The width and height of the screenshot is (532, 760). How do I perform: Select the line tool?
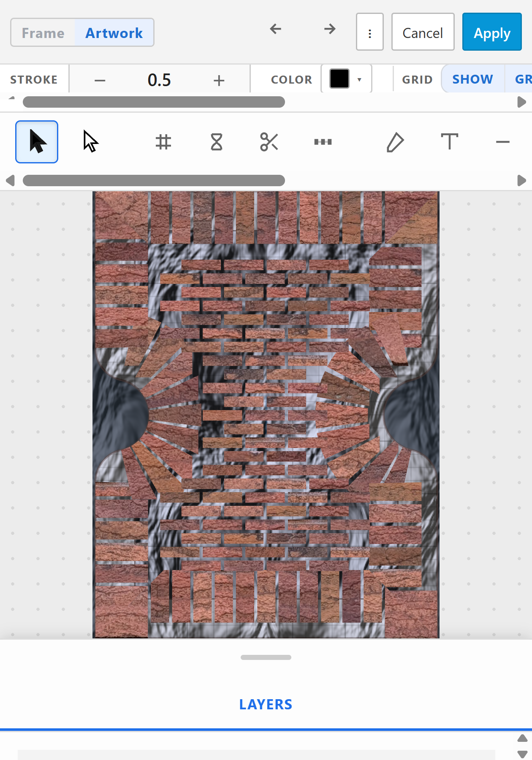click(502, 142)
